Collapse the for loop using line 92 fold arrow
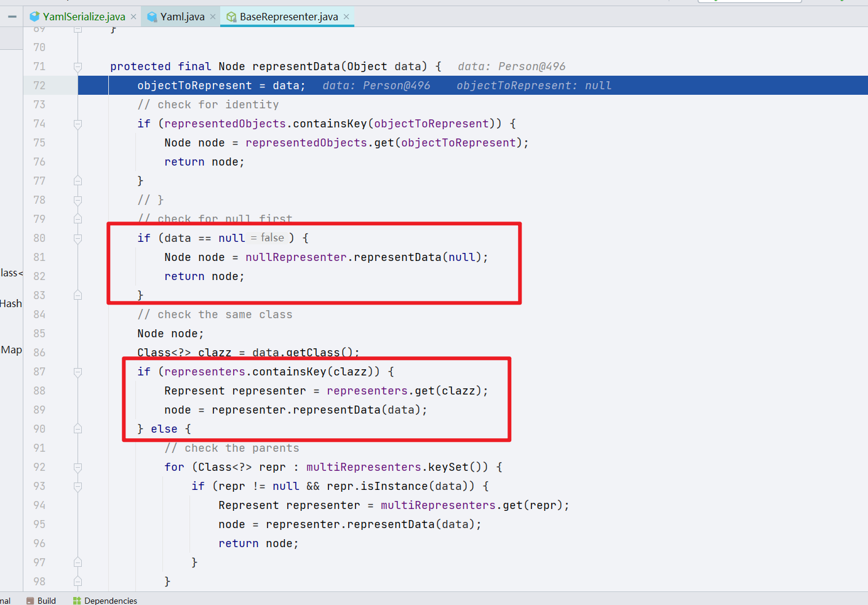 78,467
